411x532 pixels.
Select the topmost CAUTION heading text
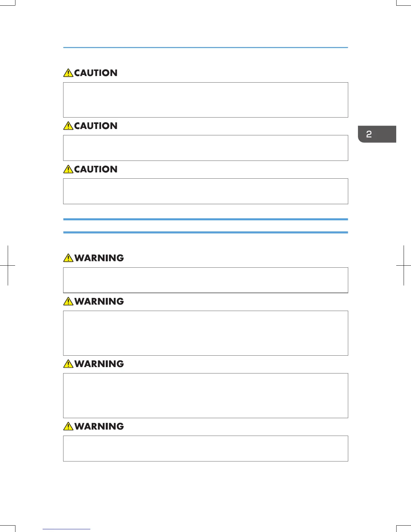[96, 73]
